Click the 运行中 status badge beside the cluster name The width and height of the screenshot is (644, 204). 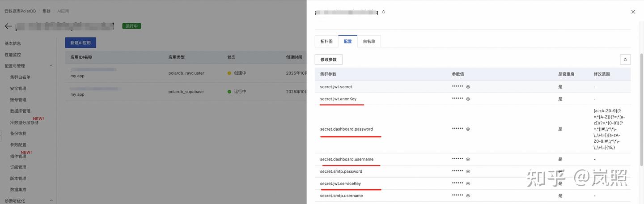[131, 26]
